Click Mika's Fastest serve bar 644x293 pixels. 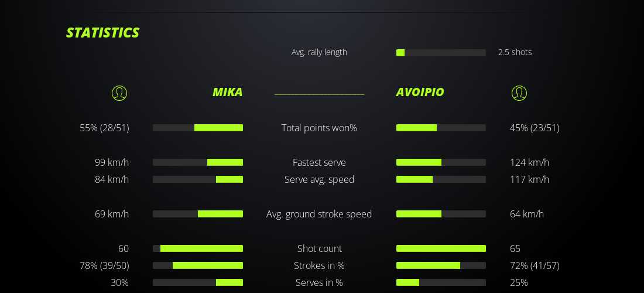pyautogui.click(x=198, y=162)
